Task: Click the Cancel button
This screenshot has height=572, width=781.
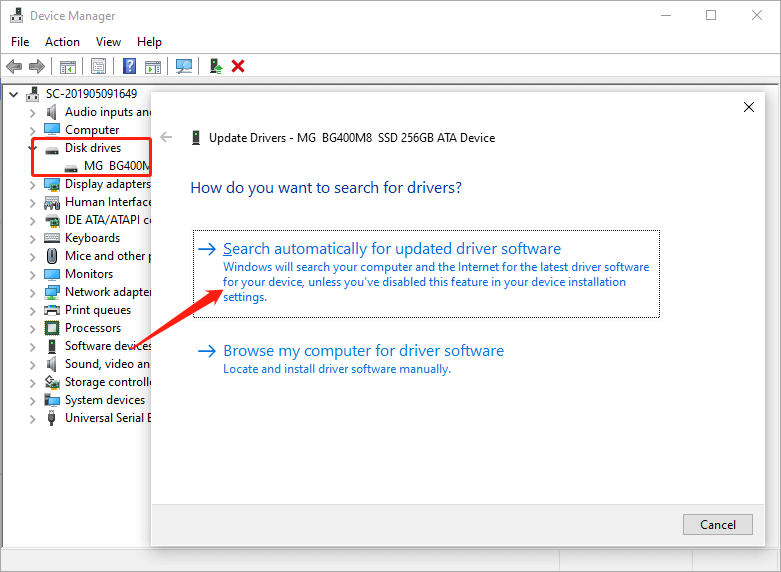Action: [717, 524]
